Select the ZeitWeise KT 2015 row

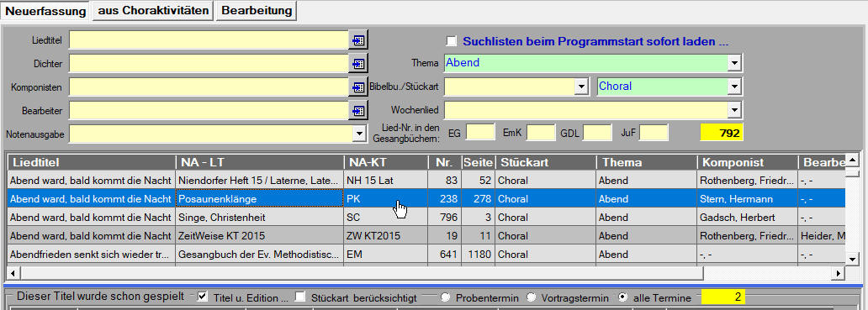point(426,236)
